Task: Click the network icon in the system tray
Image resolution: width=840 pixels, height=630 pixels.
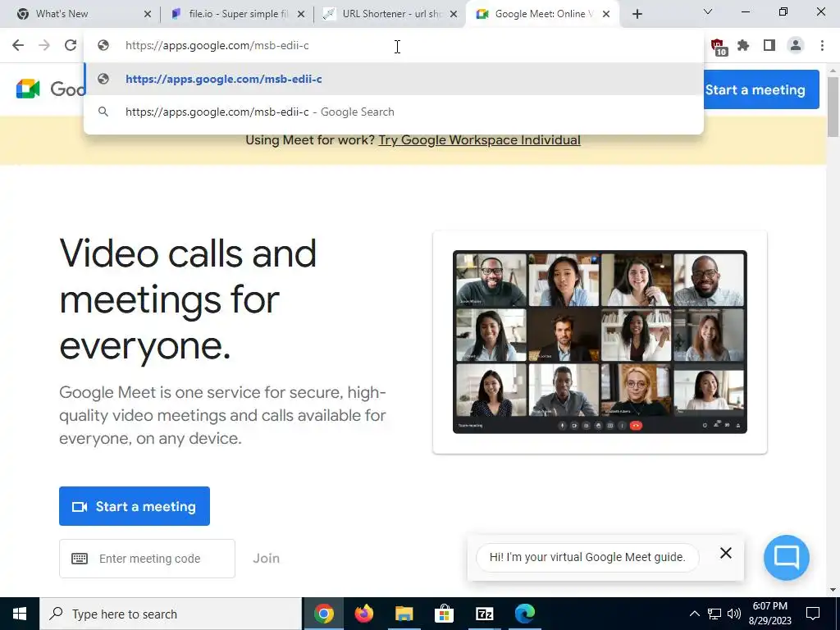Action: pyautogui.click(x=714, y=614)
